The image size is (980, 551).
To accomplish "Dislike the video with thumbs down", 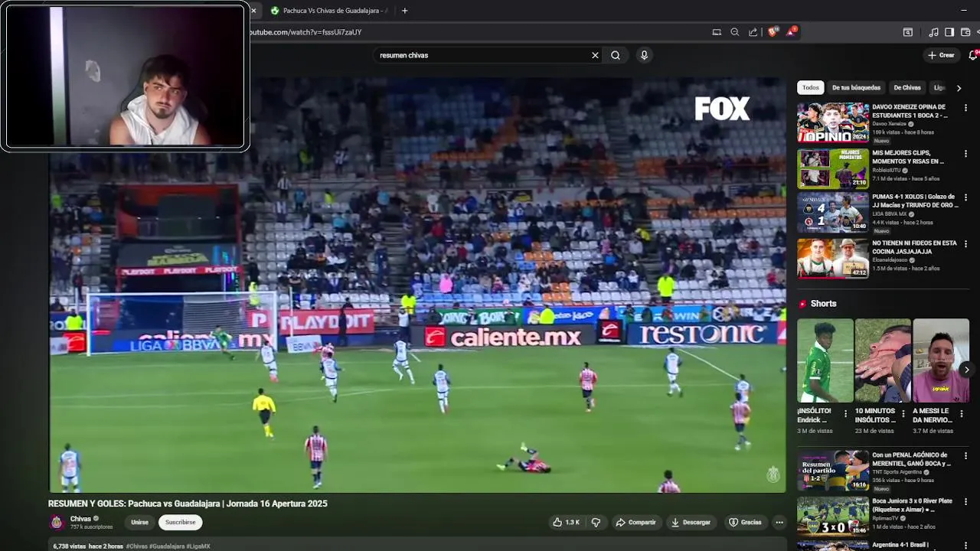I will click(x=596, y=523).
